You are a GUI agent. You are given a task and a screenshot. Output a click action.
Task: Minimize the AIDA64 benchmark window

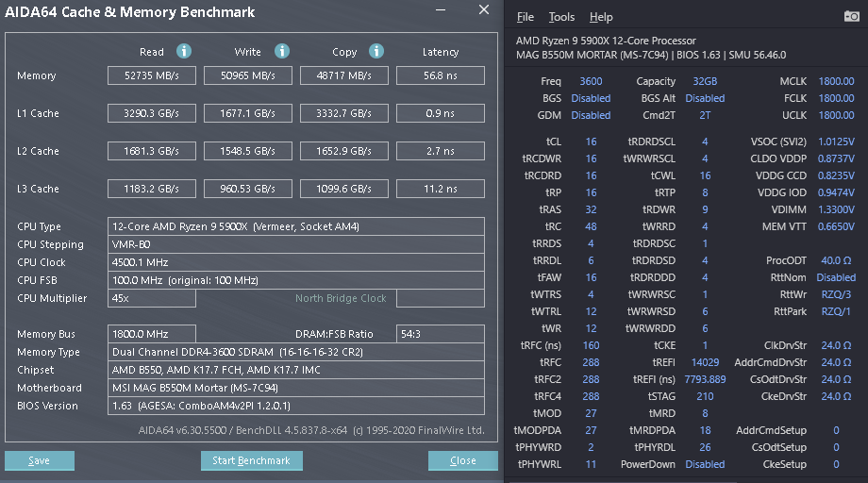[x=441, y=10]
